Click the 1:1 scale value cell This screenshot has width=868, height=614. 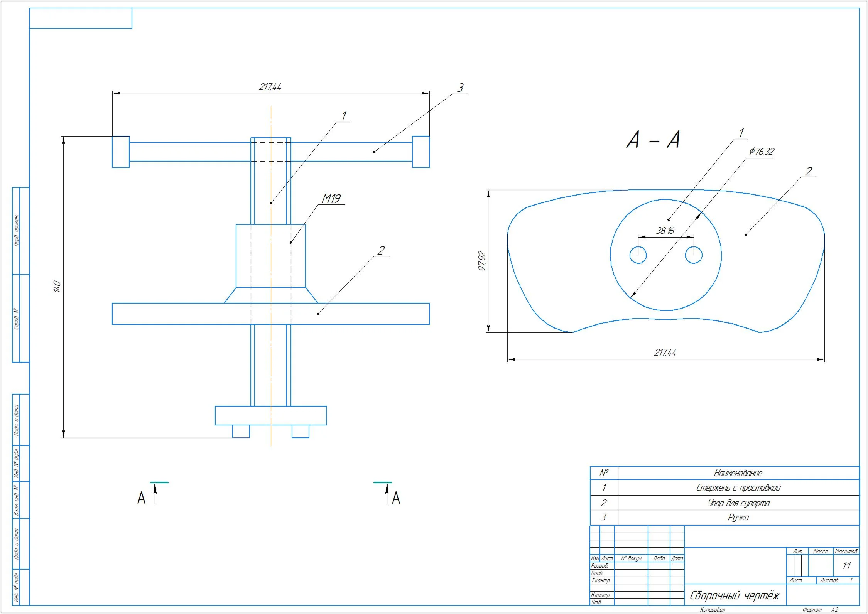point(846,566)
